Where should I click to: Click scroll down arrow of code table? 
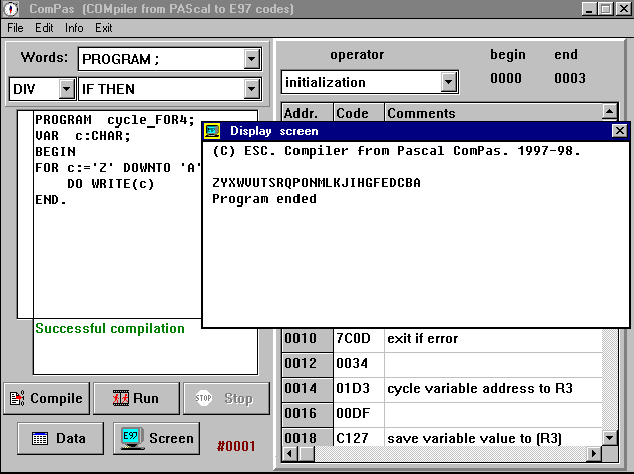coord(609,438)
